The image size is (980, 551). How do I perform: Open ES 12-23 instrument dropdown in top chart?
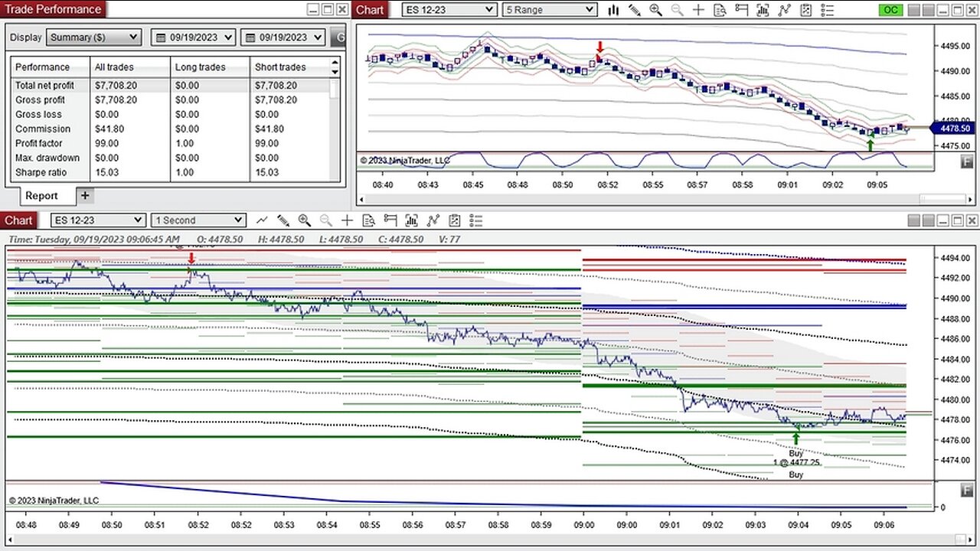point(449,10)
